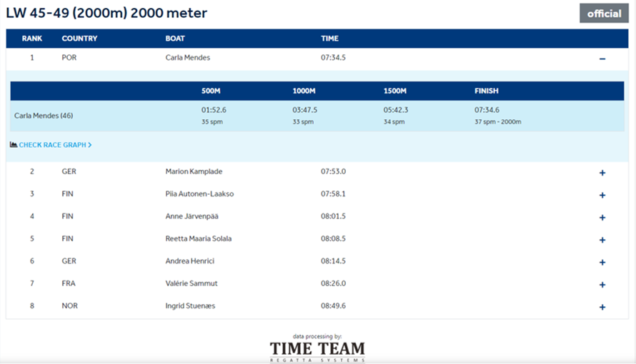Collapse Carla Mendes result row with minus icon
Viewport: 636px width, 364px height.
tap(602, 59)
